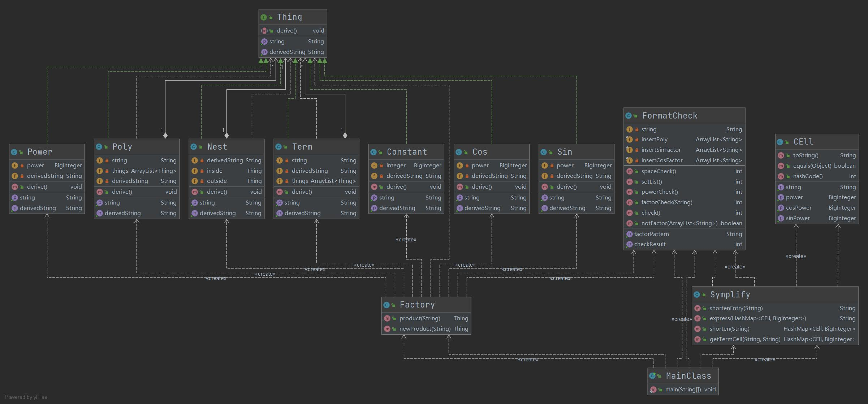Click the runnable class icon beside MainClass
The height and width of the screenshot is (404, 868).
pos(652,376)
